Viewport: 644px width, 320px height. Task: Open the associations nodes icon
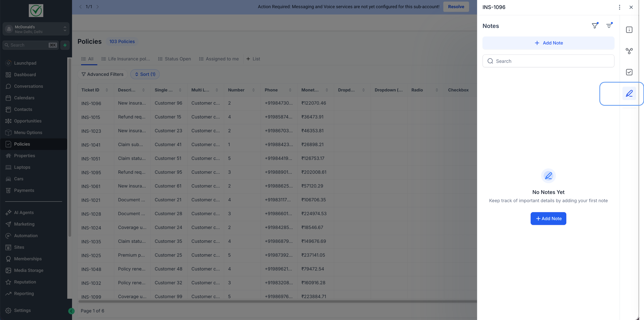[x=629, y=51]
